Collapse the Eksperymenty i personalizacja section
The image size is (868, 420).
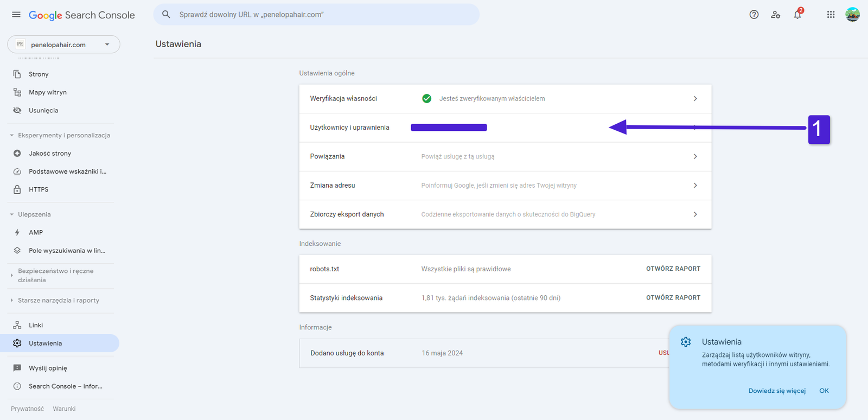click(12, 135)
